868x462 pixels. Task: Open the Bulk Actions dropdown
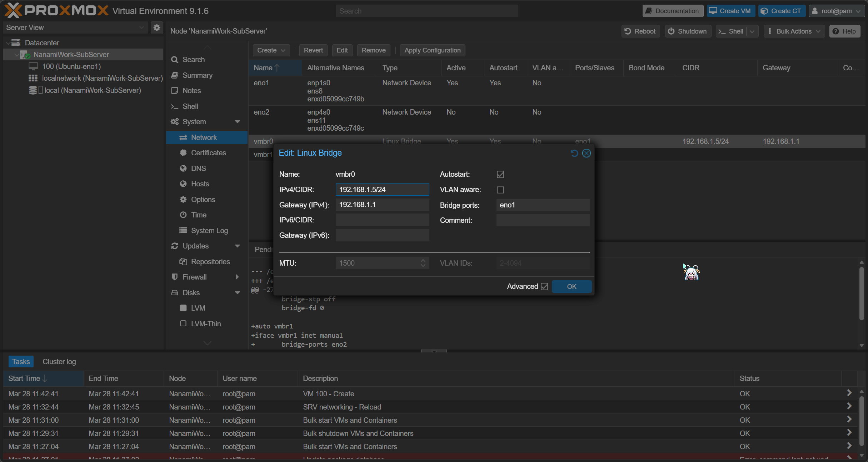pyautogui.click(x=794, y=31)
